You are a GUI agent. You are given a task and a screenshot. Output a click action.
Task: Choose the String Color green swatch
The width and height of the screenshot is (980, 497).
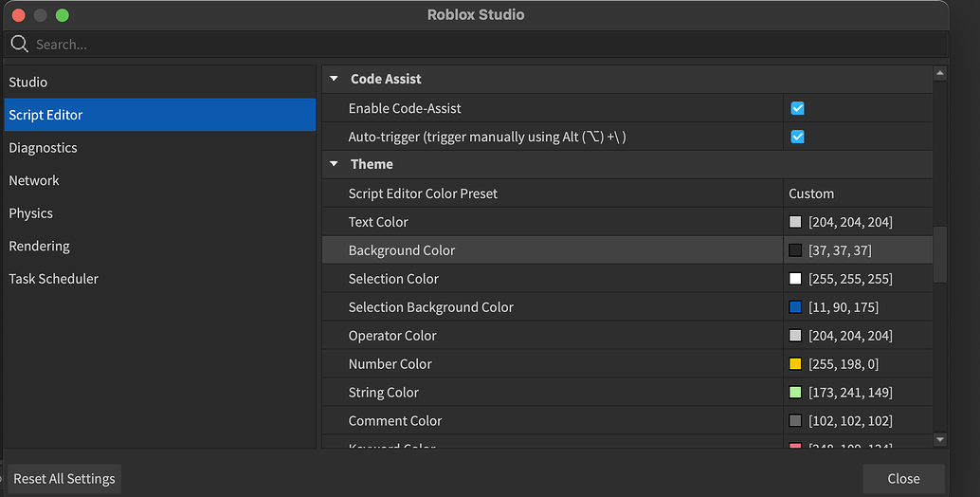click(x=795, y=393)
